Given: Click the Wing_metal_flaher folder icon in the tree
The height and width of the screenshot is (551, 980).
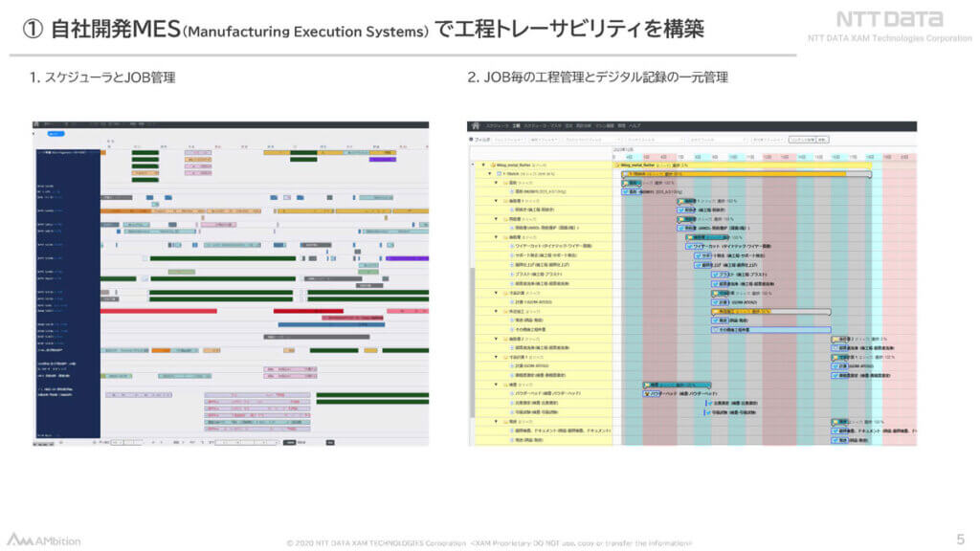Looking at the screenshot, I should (x=493, y=165).
